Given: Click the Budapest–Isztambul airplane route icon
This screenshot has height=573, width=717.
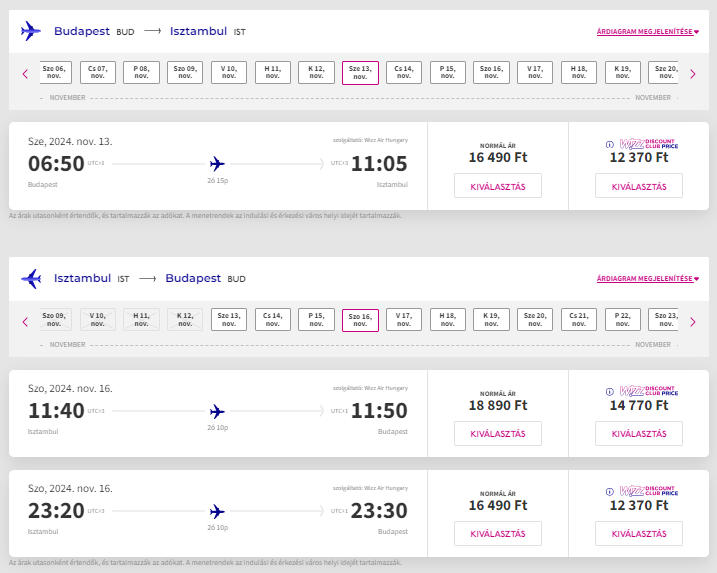Looking at the screenshot, I should [x=31, y=31].
